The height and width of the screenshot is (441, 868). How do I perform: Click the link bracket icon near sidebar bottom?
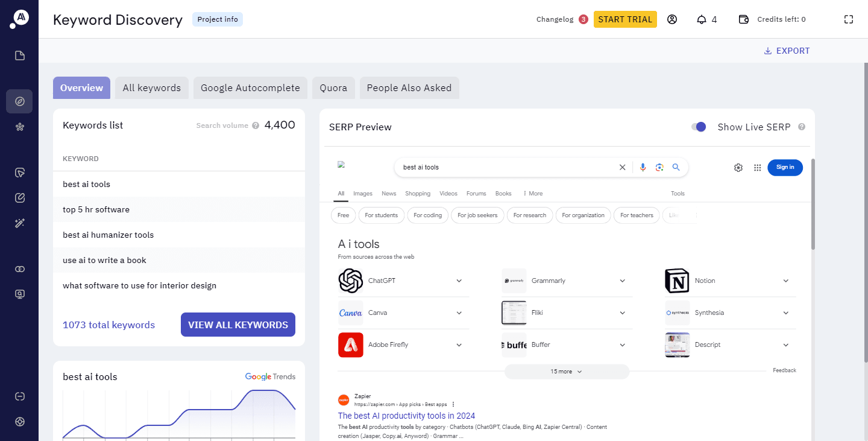tap(19, 396)
